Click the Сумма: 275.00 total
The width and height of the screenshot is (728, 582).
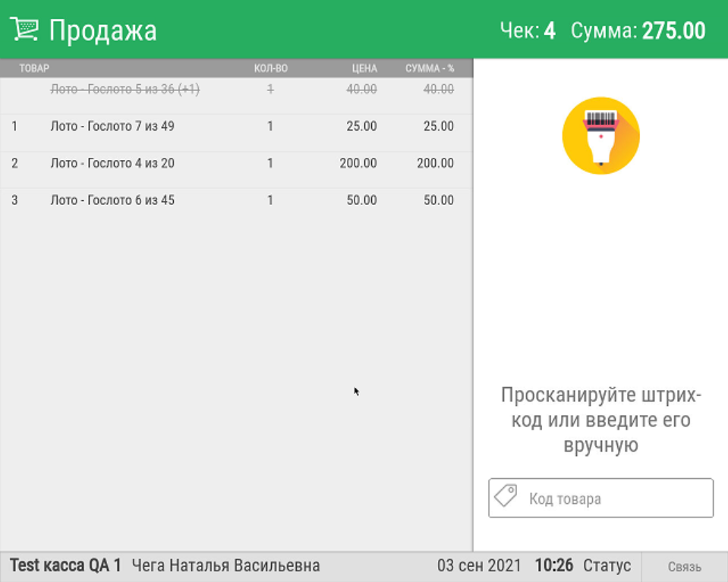(638, 30)
